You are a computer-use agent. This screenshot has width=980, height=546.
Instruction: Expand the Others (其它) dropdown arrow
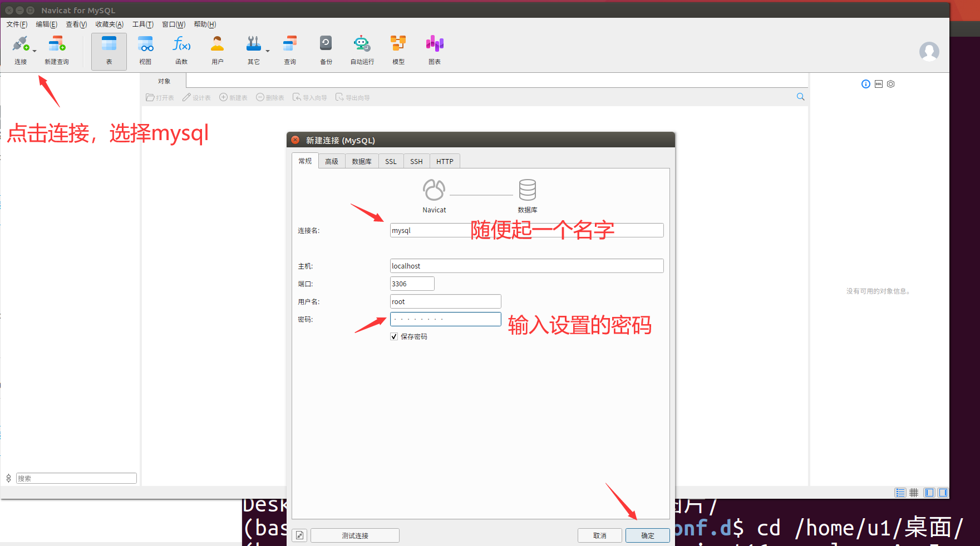pyautogui.click(x=268, y=51)
